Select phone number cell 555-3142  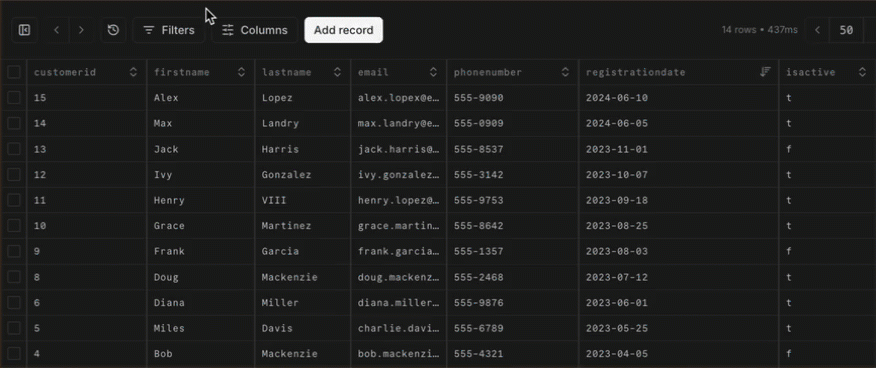(513, 175)
